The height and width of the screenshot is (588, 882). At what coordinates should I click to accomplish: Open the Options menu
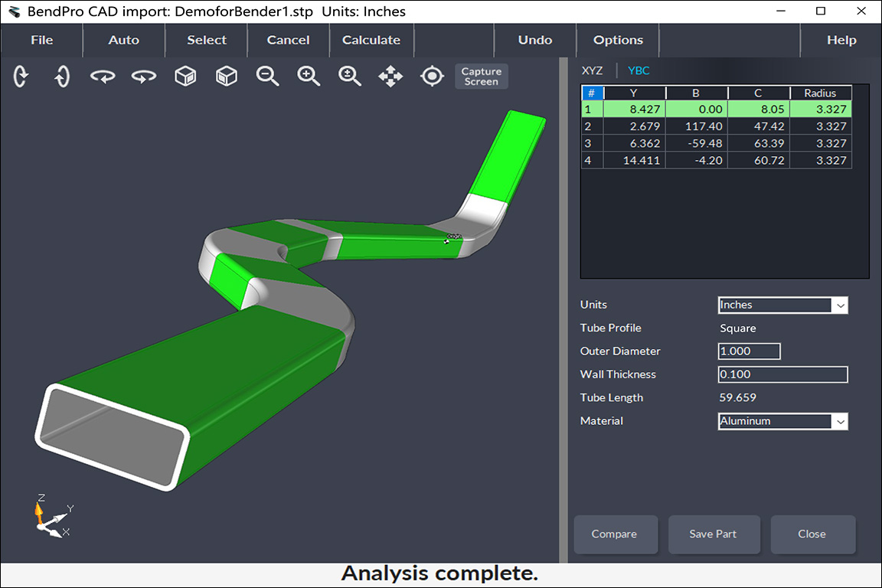(617, 40)
